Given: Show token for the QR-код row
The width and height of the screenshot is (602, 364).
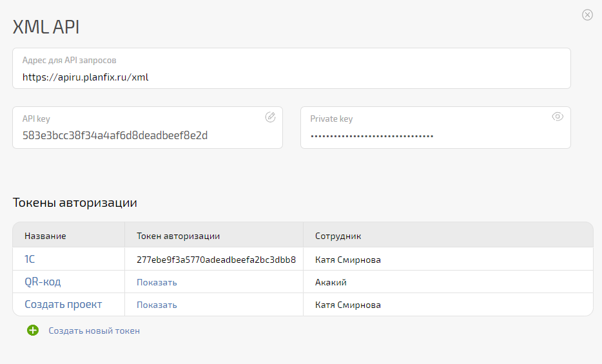Looking at the screenshot, I should pyautogui.click(x=157, y=282).
